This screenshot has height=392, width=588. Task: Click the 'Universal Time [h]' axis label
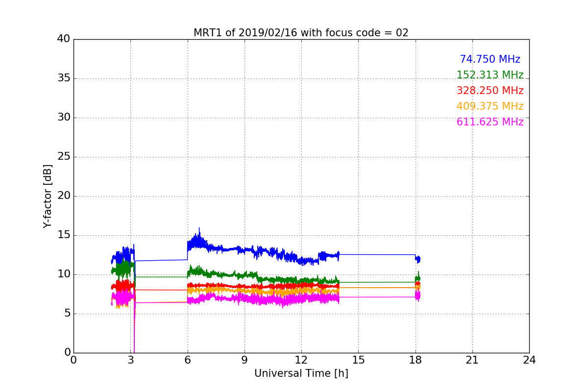[301, 373]
